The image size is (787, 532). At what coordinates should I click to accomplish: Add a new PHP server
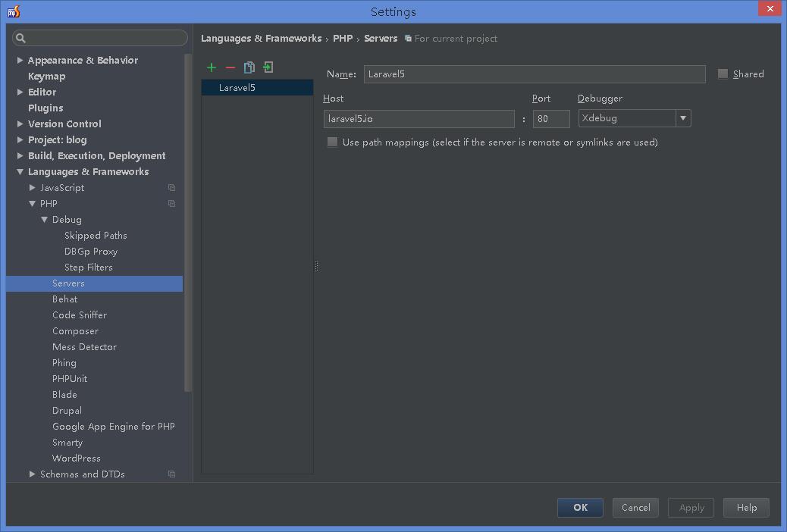pyautogui.click(x=212, y=67)
